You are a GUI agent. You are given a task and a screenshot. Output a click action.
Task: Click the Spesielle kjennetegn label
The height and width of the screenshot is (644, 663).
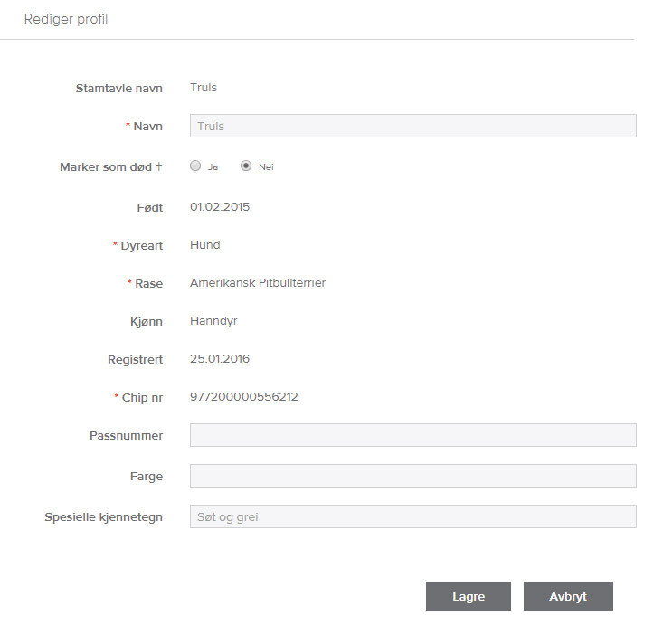[x=103, y=517]
